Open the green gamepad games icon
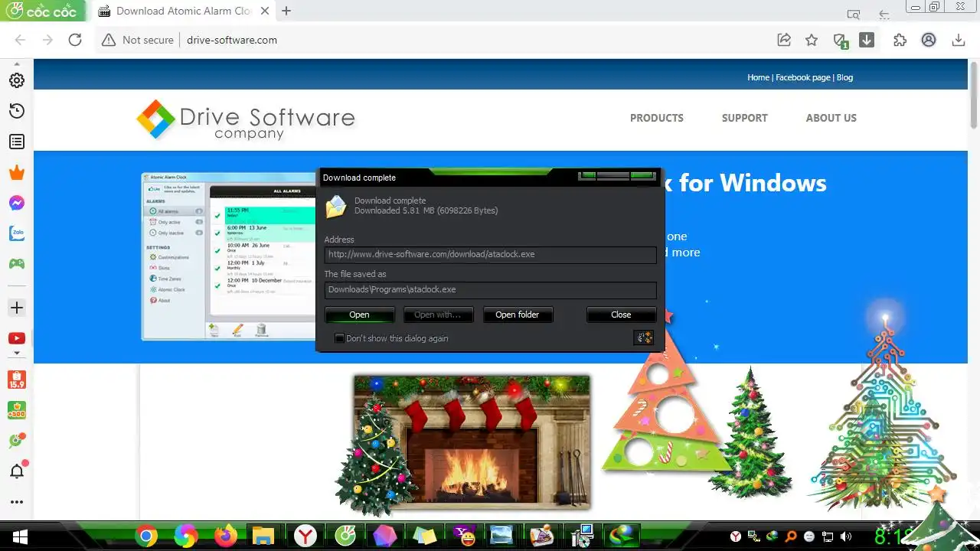The width and height of the screenshot is (980, 551). click(16, 264)
